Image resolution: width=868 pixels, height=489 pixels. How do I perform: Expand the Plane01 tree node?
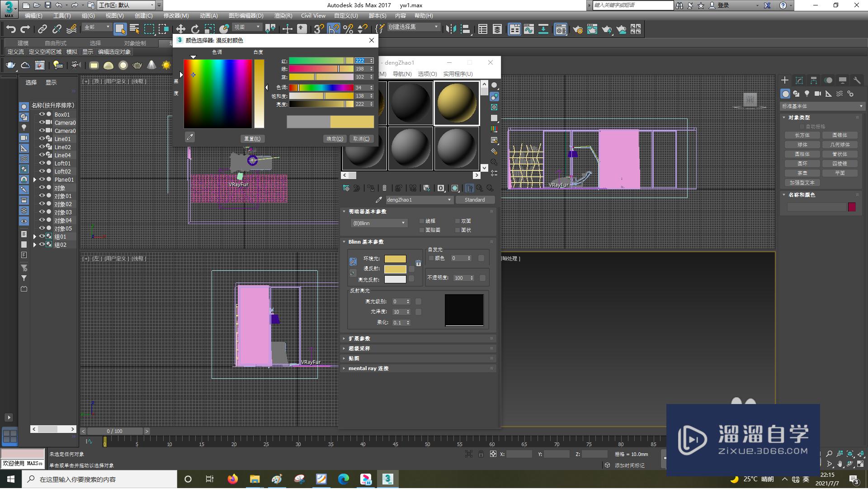tap(35, 180)
